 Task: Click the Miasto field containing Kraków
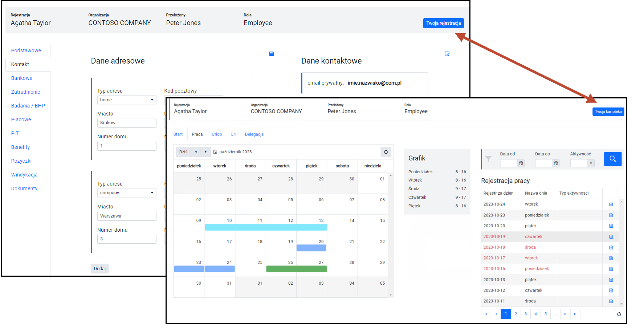127,123
